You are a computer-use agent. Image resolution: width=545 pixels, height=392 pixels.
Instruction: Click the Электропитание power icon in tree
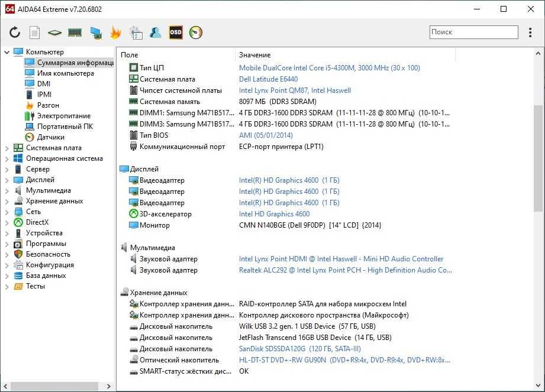(x=30, y=116)
